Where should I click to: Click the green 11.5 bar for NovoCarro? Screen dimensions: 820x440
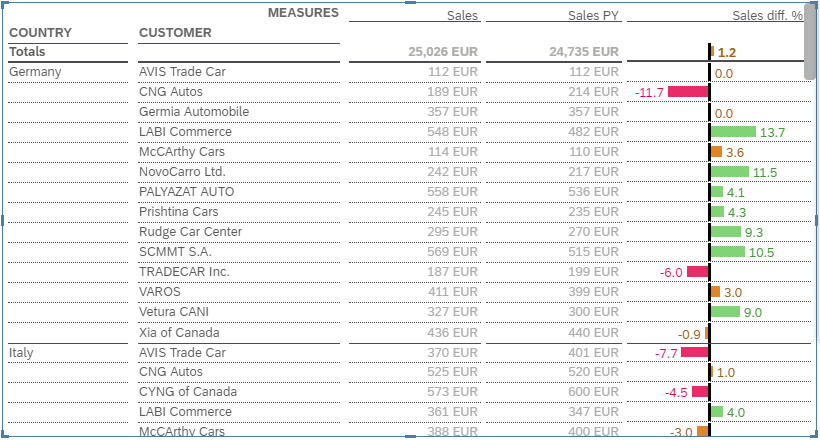[730, 172]
